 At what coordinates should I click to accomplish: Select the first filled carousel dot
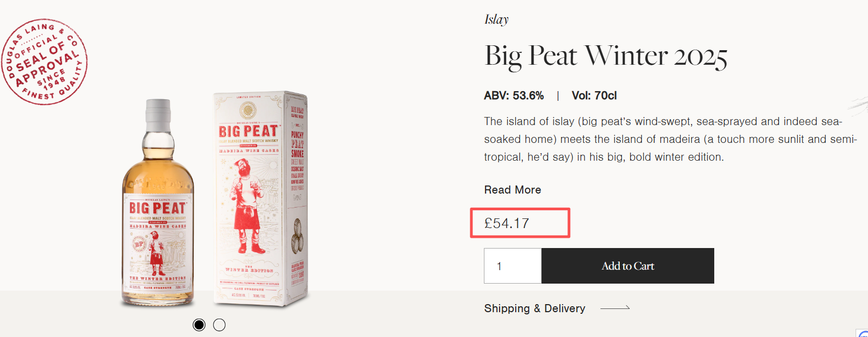(199, 325)
